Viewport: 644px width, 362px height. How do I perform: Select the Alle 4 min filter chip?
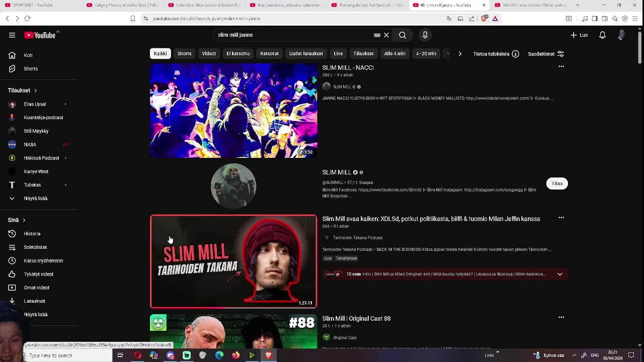click(x=395, y=54)
